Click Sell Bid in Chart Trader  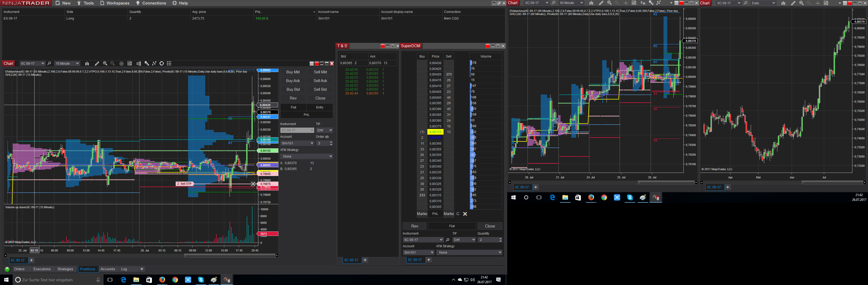[x=320, y=89]
